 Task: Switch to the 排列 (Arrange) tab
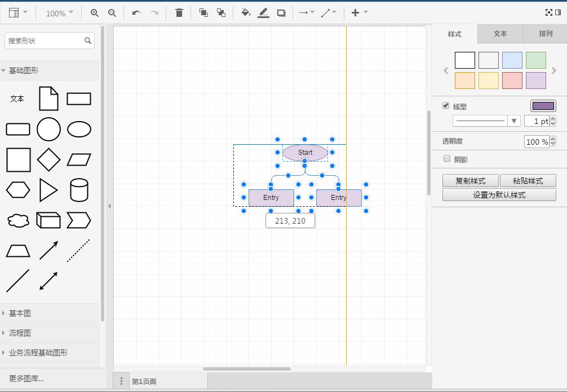pyautogui.click(x=545, y=34)
